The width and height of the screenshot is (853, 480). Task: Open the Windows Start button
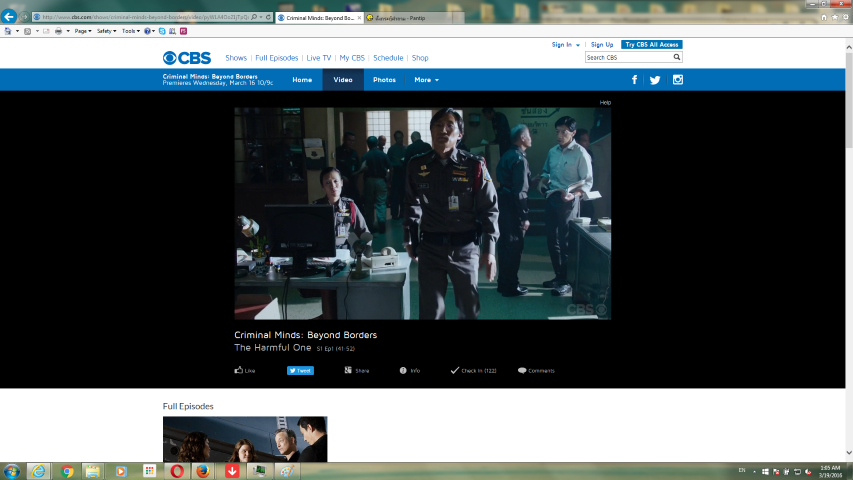11,471
